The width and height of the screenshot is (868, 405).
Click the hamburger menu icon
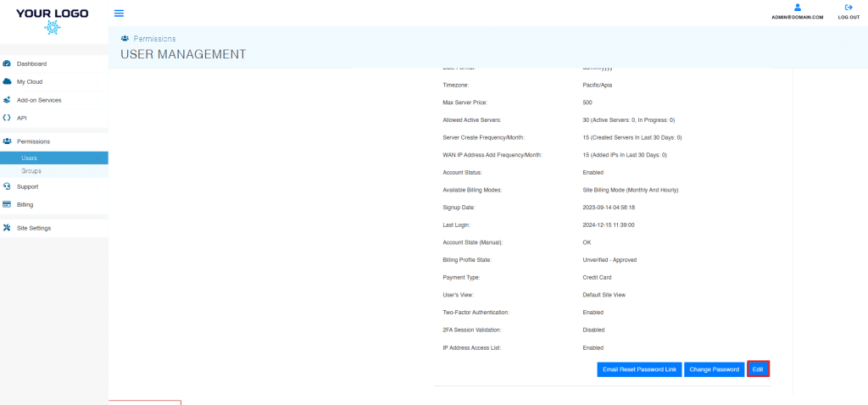pyautogui.click(x=119, y=14)
